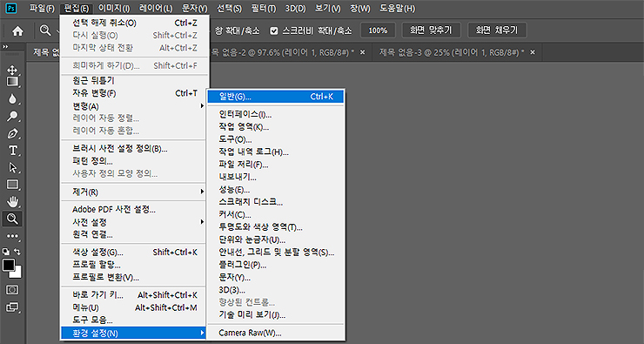Image resolution: width=644 pixels, height=344 pixels.
Task: Open the 3D(D) menu
Action: point(295,8)
